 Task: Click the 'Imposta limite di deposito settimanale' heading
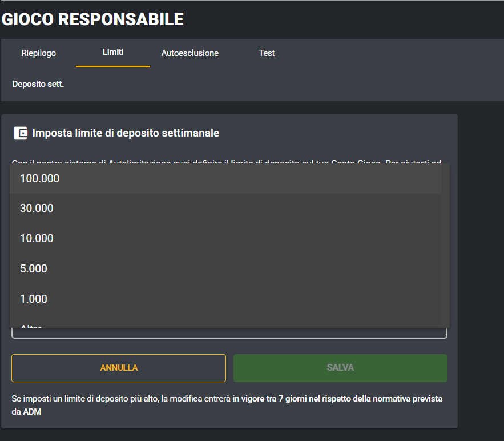(x=126, y=133)
